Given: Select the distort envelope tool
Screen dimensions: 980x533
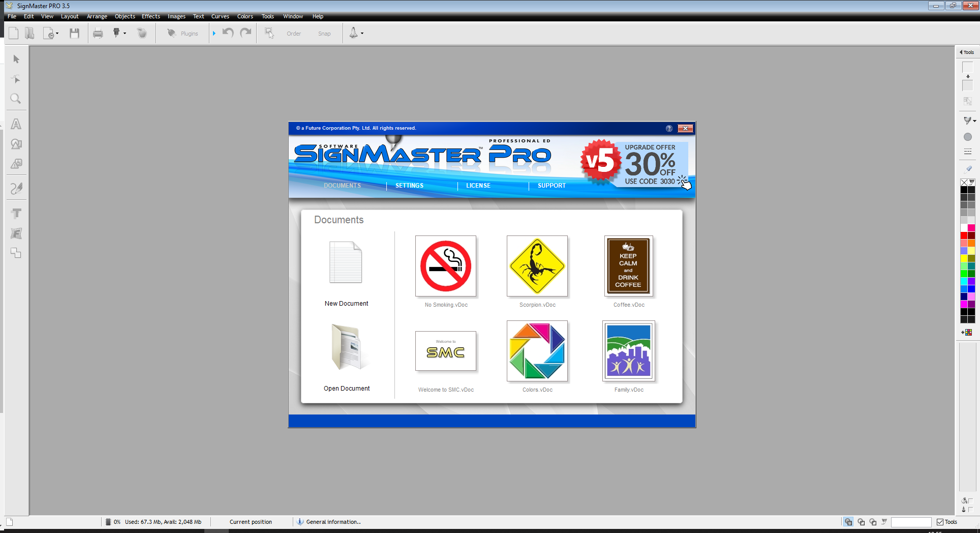Looking at the screenshot, I should (16, 233).
